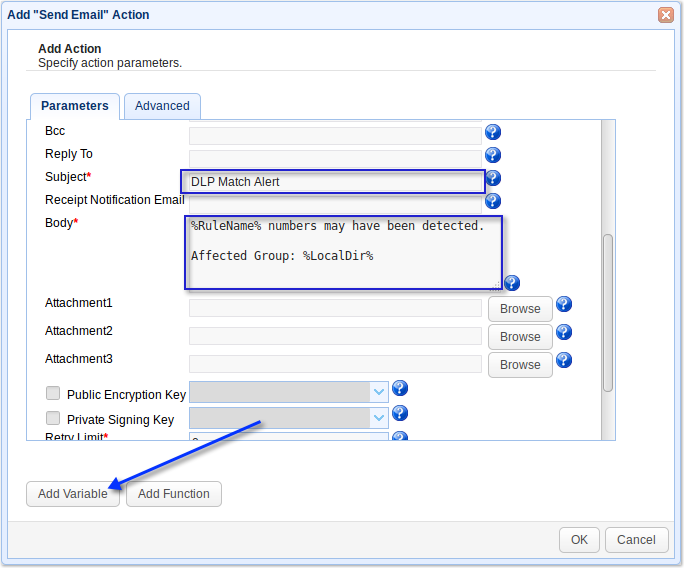Screen dimensions: 684x568
Task: Click Browse button for Attachment1
Action: [x=520, y=309]
